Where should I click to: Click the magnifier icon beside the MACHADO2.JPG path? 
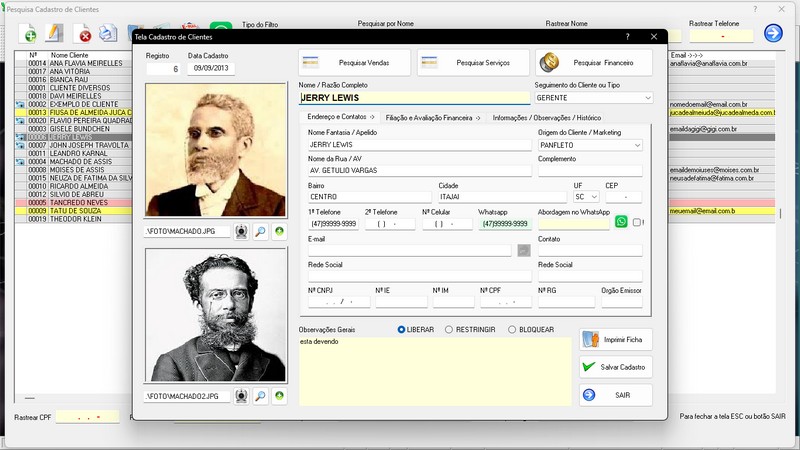260,396
